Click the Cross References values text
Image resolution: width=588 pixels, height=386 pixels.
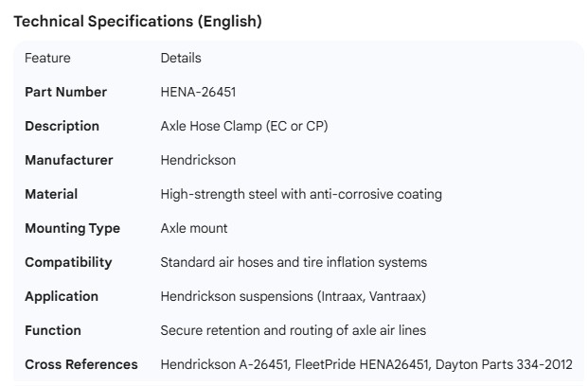(366, 364)
